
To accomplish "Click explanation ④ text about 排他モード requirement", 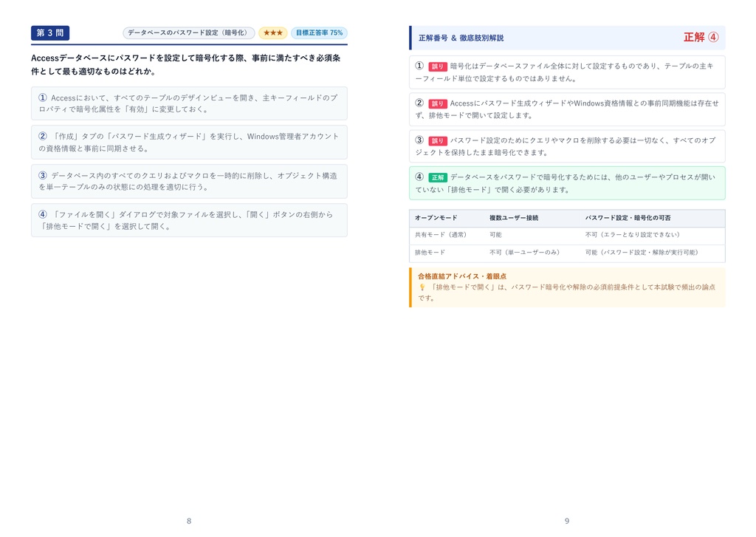I will 565,183.
